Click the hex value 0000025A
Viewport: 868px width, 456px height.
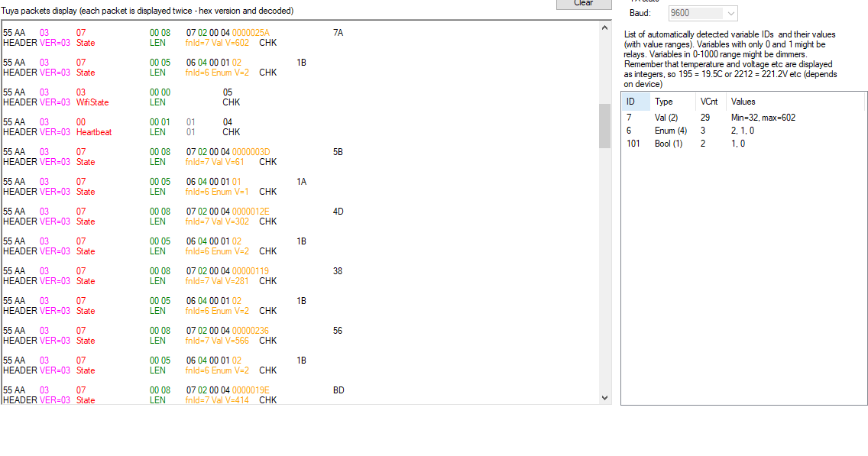[x=251, y=33]
